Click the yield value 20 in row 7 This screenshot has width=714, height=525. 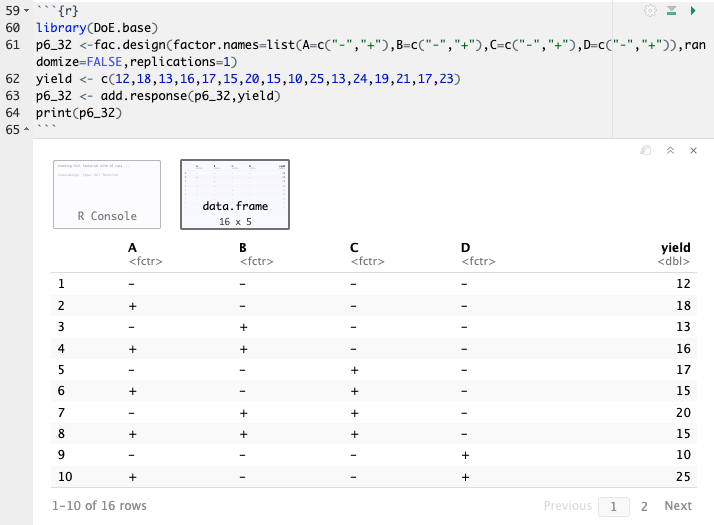coord(683,413)
